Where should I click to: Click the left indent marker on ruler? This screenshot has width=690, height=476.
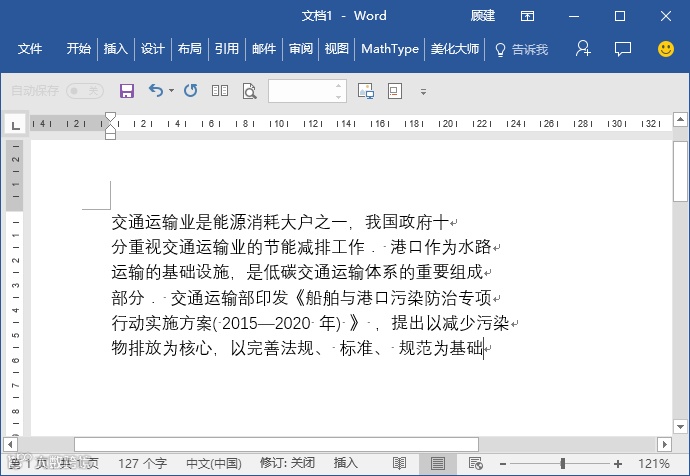(110, 134)
